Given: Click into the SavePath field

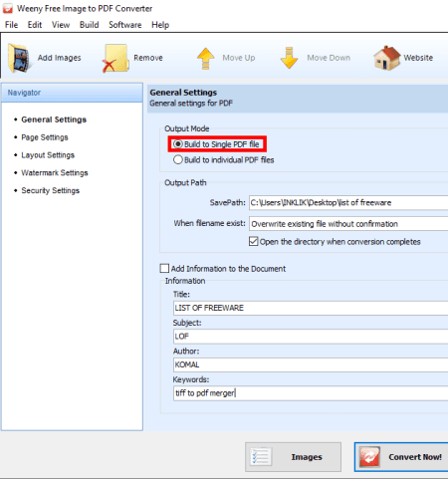Looking at the screenshot, I should tap(348, 202).
